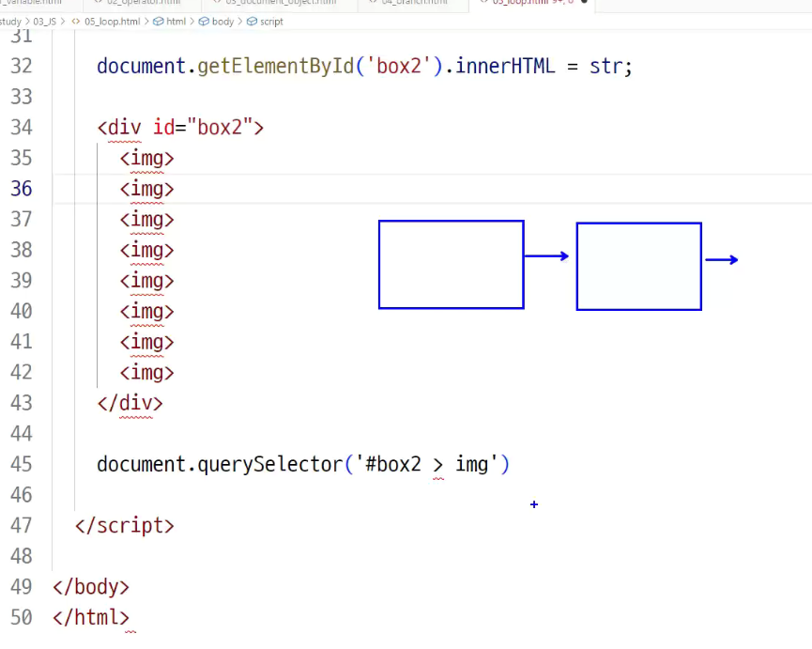The height and width of the screenshot is (649, 812).
Task: Click the img tag on line 40
Action: pos(147,311)
